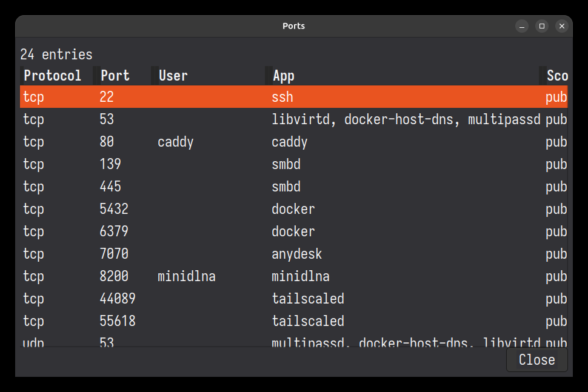Select the minidlna app cell
Image resolution: width=588 pixels, height=392 pixels.
pos(301,276)
